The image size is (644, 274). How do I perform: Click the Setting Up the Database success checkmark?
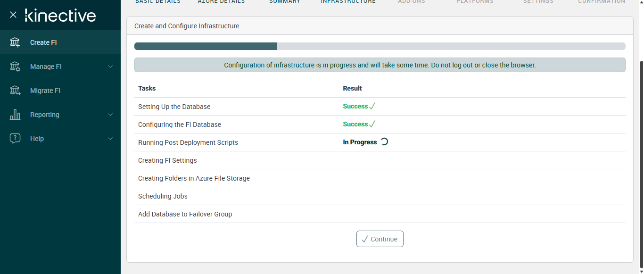point(372,107)
